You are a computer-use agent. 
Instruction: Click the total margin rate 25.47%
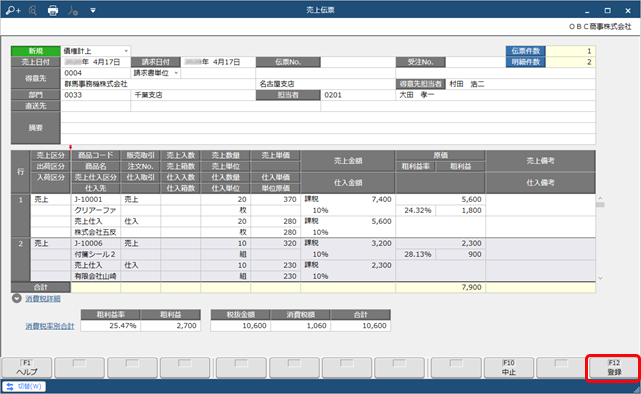tap(110, 326)
